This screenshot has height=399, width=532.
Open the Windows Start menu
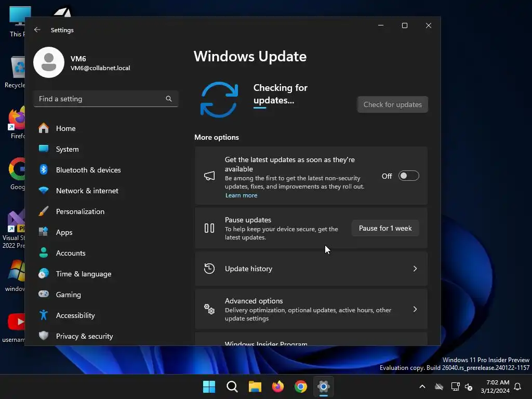(x=209, y=387)
